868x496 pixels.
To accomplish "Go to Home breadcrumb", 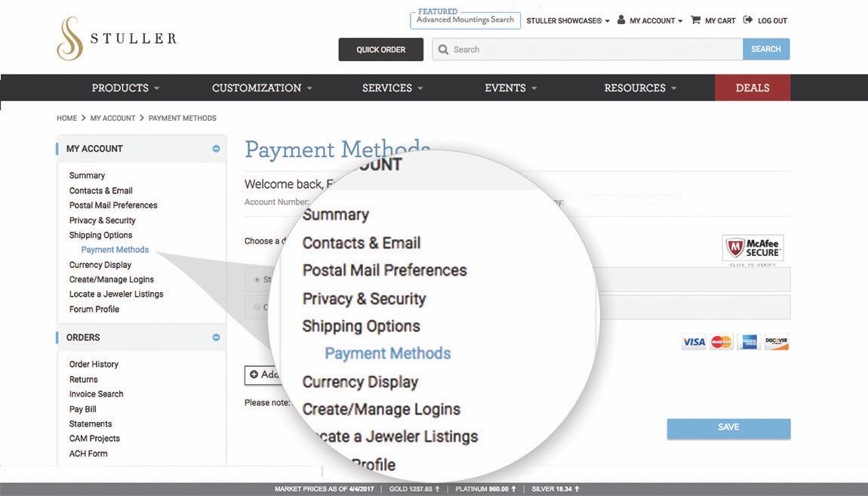I will click(x=66, y=118).
